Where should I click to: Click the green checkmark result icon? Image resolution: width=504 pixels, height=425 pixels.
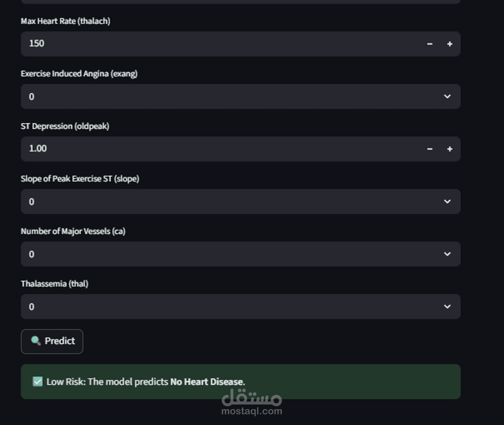tap(38, 381)
